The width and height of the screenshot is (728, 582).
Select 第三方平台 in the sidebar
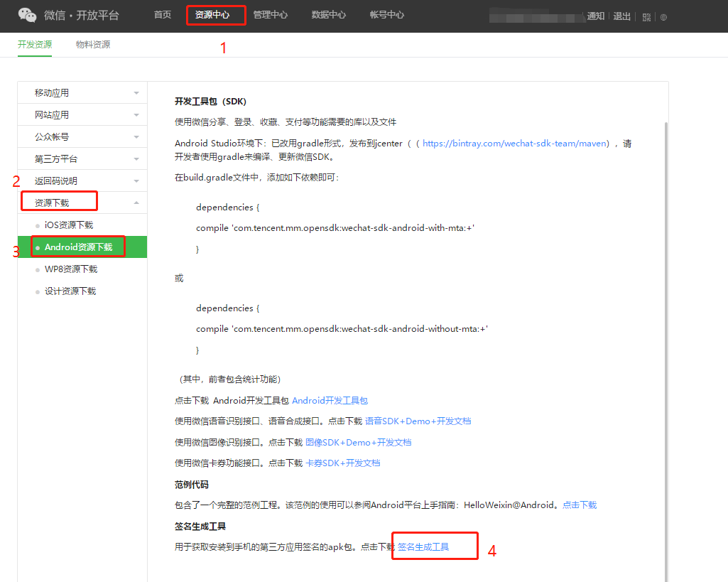(55, 159)
